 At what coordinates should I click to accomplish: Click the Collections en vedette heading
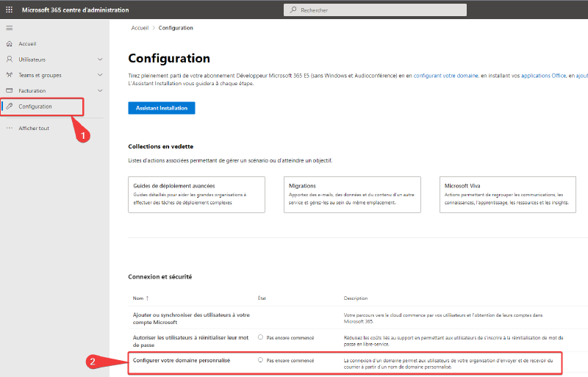tap(161, 146)
